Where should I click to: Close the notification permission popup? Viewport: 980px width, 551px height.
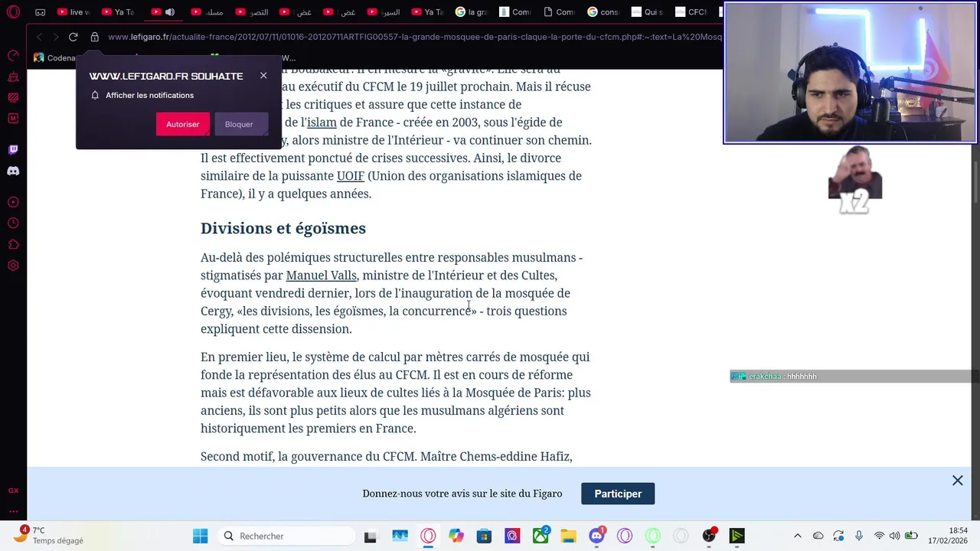[263, 75]
